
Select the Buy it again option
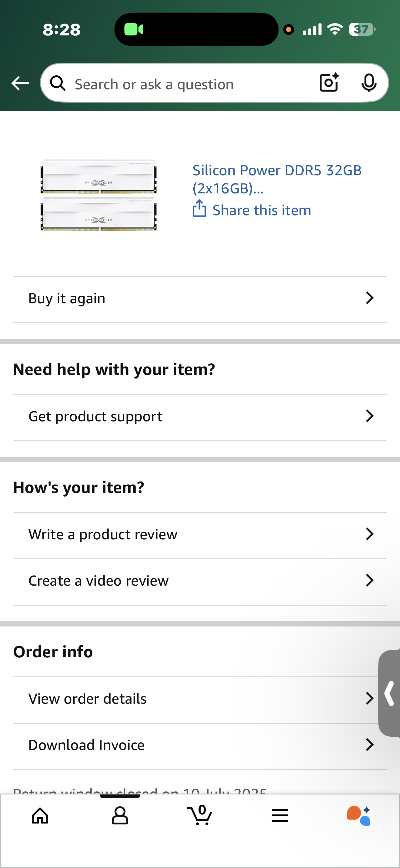pyautogui.click(x=200, y=298)
